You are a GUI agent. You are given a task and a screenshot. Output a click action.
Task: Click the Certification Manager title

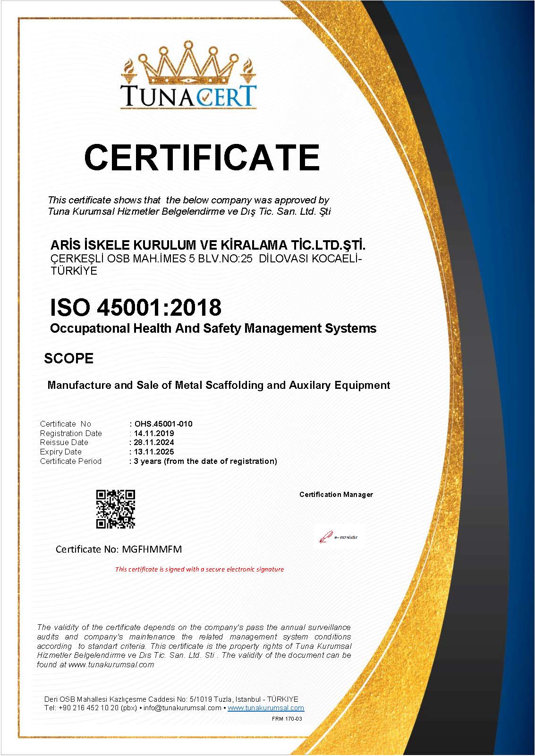(336, 495)
